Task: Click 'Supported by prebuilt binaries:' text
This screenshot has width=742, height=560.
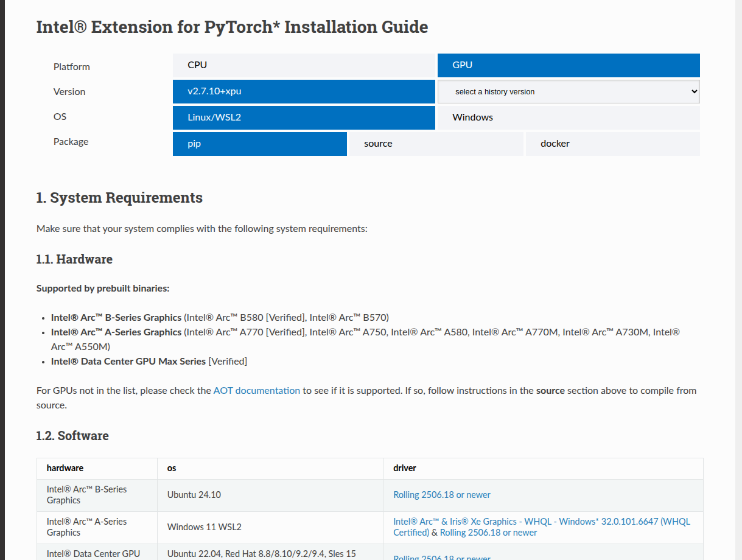Action: [103, 289]
